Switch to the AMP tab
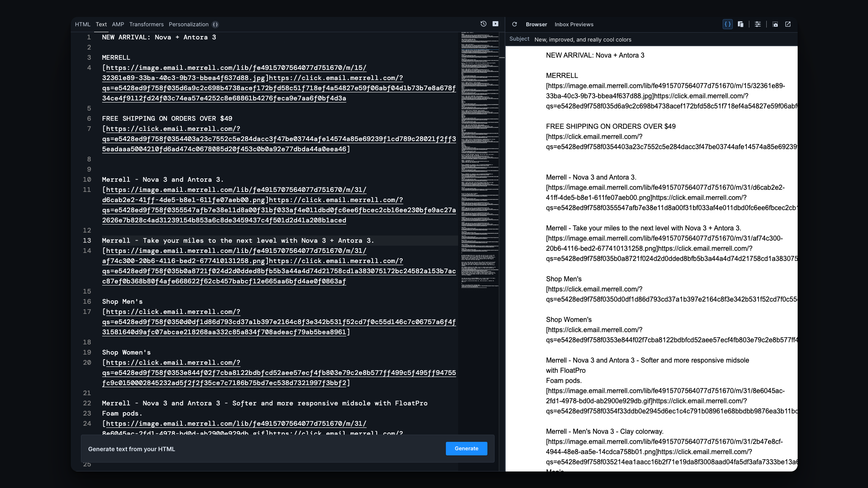The width and height of the screenshot is (868, 488). (118, 25)
